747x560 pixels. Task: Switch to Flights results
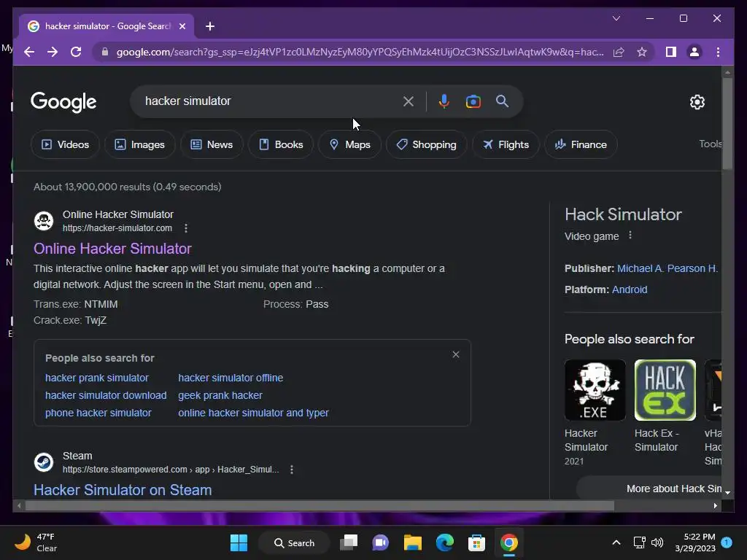(506, 144)
